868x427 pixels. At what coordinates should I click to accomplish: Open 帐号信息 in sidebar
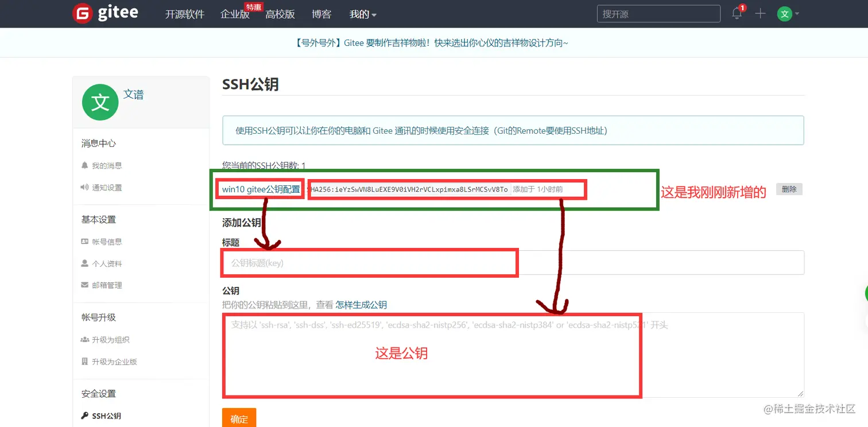coord(107,242)
